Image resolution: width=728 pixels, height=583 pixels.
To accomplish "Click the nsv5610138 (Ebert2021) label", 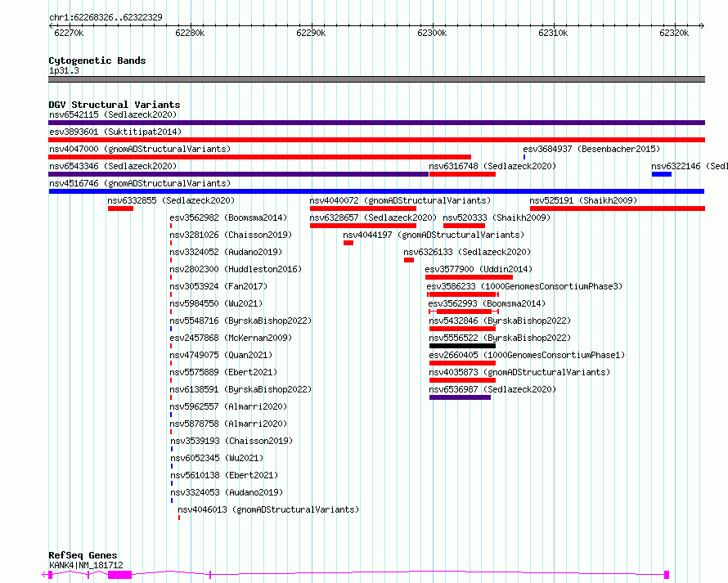I will [x=224, y=475].
